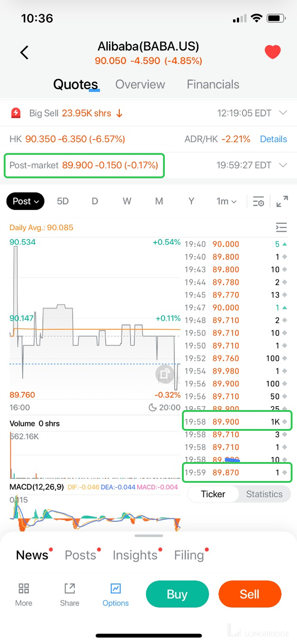Switch to the Overview tab
297x644 pixels.
140,84
